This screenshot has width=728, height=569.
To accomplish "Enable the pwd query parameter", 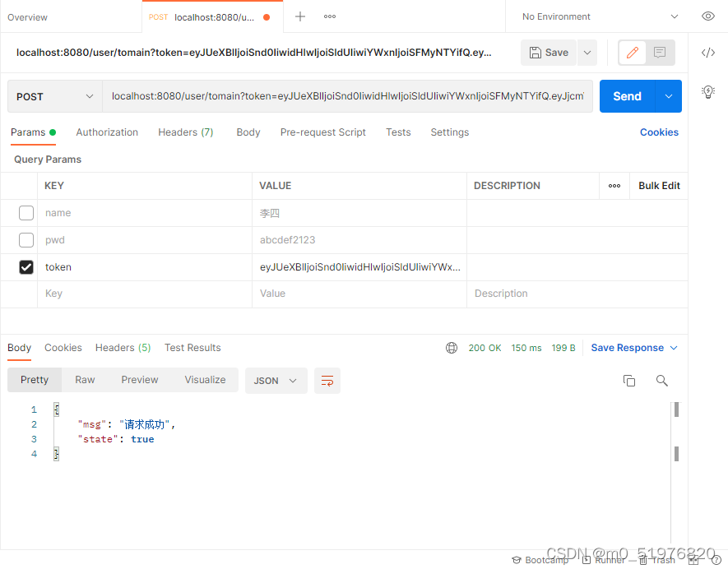I will pos(26,240).
